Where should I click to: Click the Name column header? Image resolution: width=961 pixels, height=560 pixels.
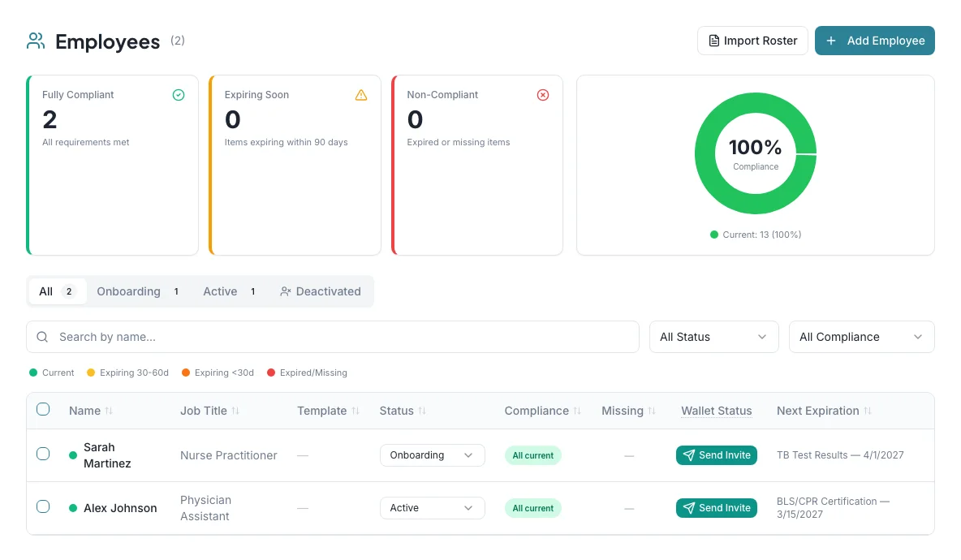pos(84,411)
